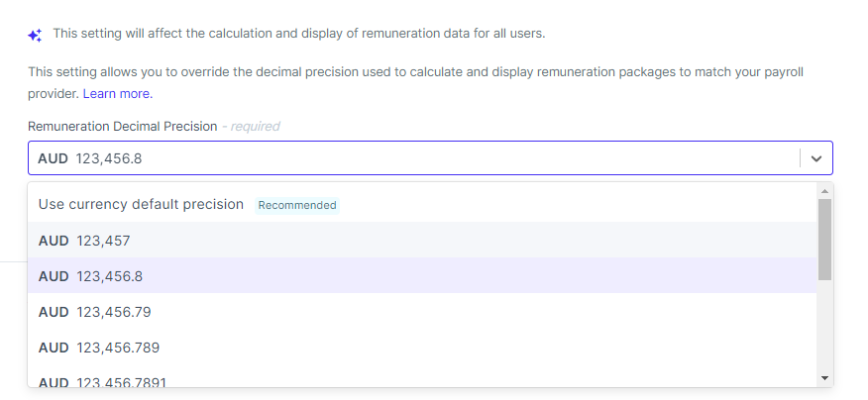
Task: Collapse the precision dropdown using chevron arrow
Action: click(815, 158)
